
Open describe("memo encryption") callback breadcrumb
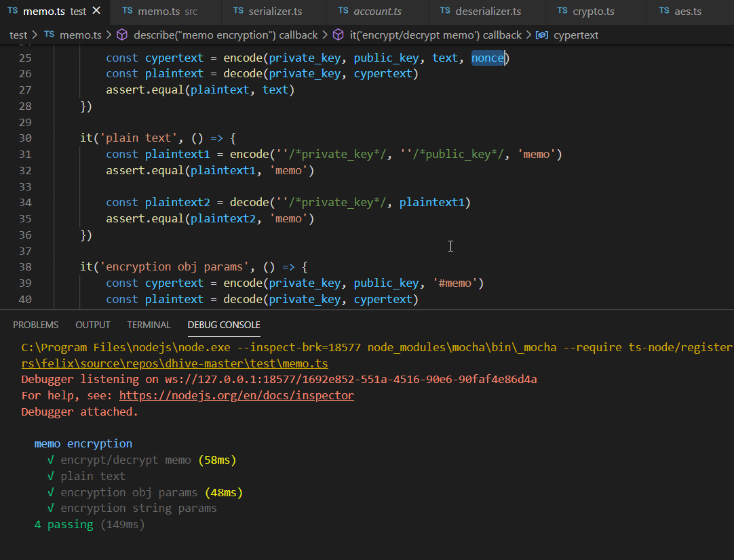click(x=225, y=35)
